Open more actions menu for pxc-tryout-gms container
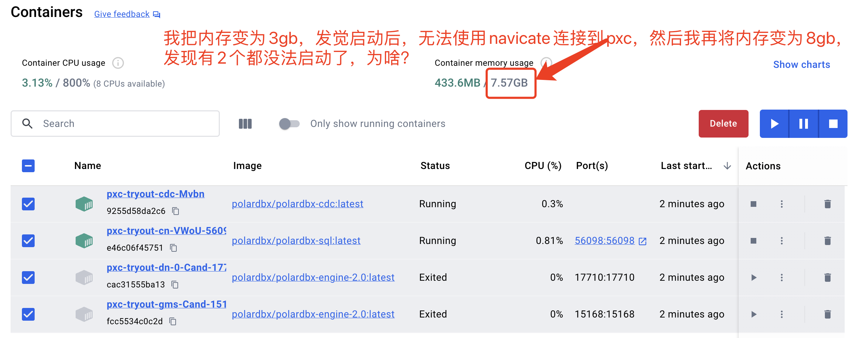The height and width of the screenshot is (338, 868). [782, 314]
